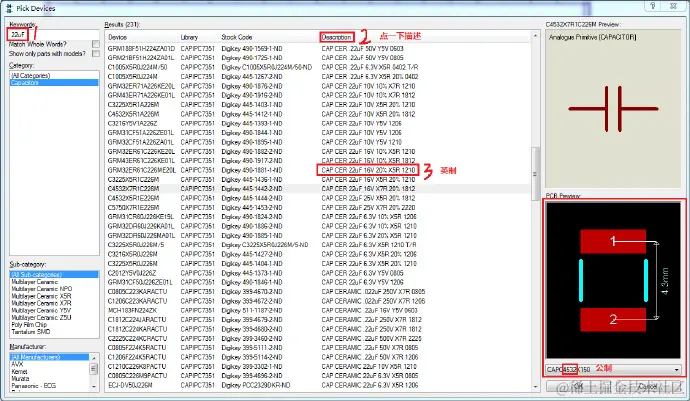
Task: Click stock code Digikey 445-1412-1-ND
Action: [252, 114]
